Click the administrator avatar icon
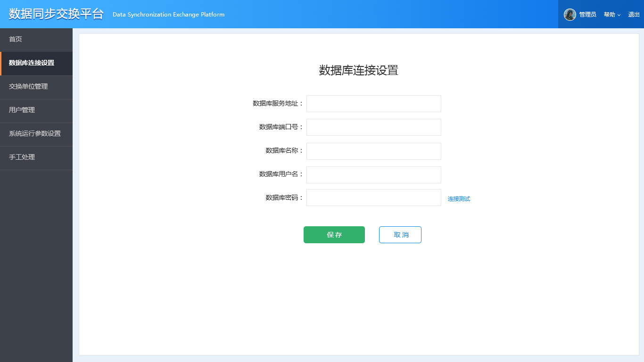 (570, 15)
